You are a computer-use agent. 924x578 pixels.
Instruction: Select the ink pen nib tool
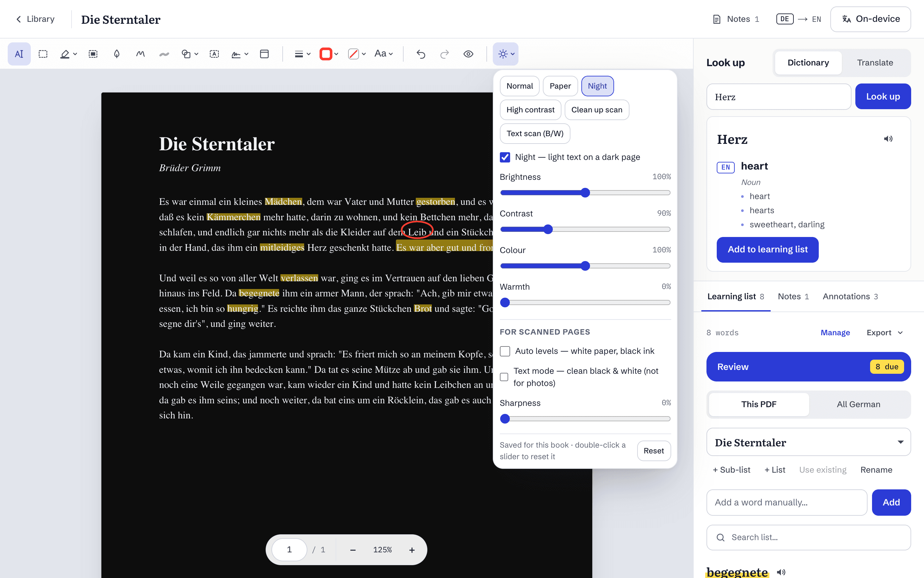[x=117, y=54]
